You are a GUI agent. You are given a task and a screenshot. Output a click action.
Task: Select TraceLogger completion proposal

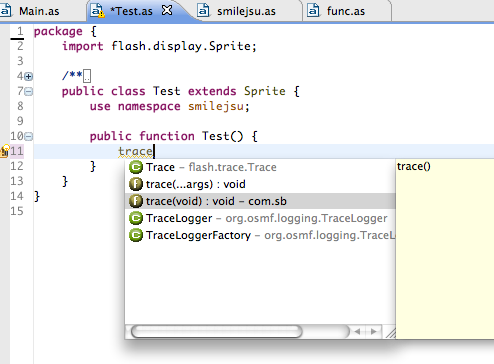260,218
